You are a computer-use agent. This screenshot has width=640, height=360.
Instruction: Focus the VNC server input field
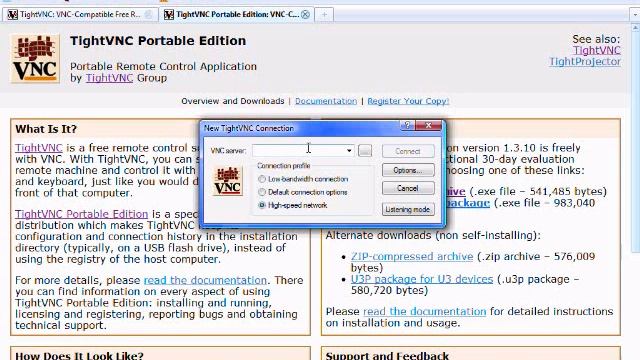tap(303, 151)
